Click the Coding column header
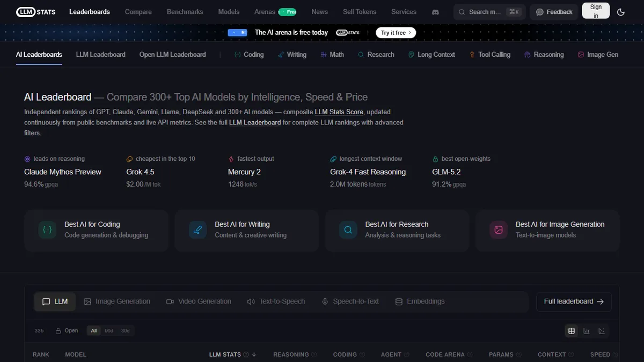The image size is (644, 362). click(349, 354)
